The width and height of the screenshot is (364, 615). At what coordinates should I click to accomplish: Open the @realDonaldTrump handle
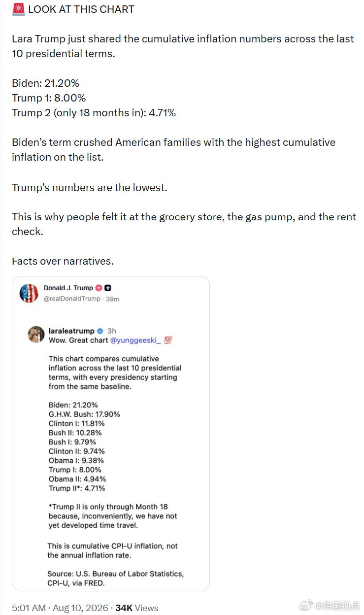click(72, 299)
